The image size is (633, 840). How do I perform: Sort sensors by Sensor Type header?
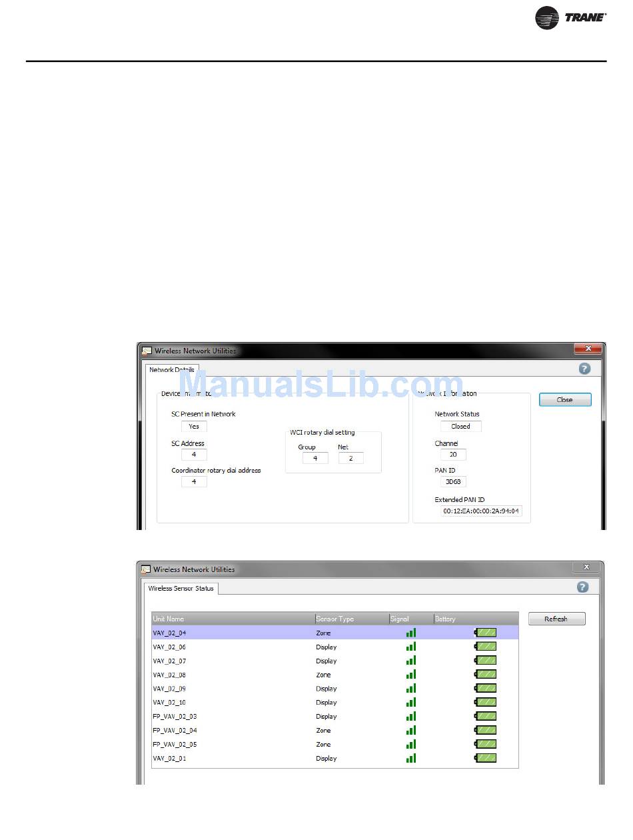click(351, 619)
